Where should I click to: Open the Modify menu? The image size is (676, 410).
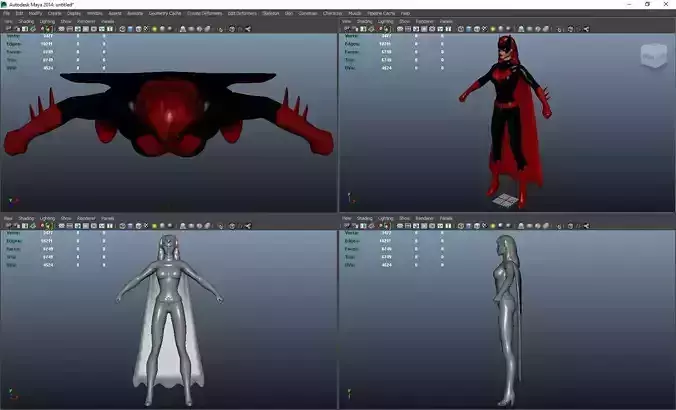pos(35,13)
